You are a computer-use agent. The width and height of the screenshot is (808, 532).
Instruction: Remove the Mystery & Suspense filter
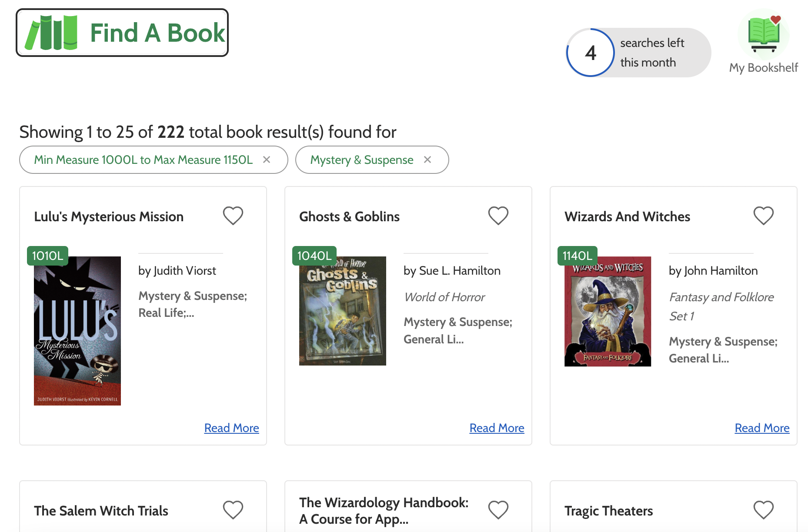427,160
